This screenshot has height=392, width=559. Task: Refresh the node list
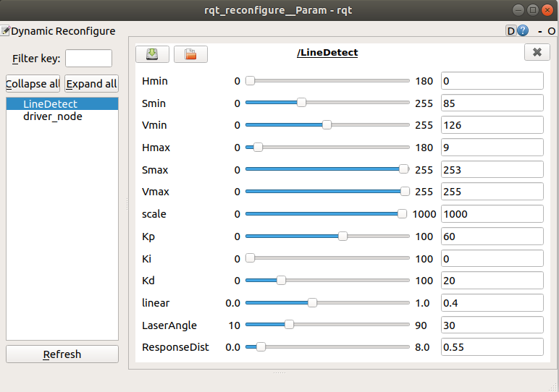click(62, 354)
